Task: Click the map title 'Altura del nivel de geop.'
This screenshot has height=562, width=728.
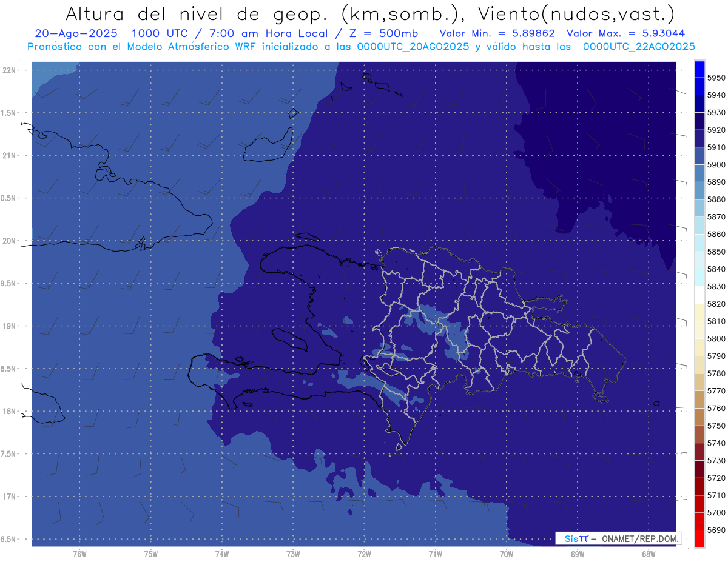Action: pyautogui.click(x=196, y=13)
